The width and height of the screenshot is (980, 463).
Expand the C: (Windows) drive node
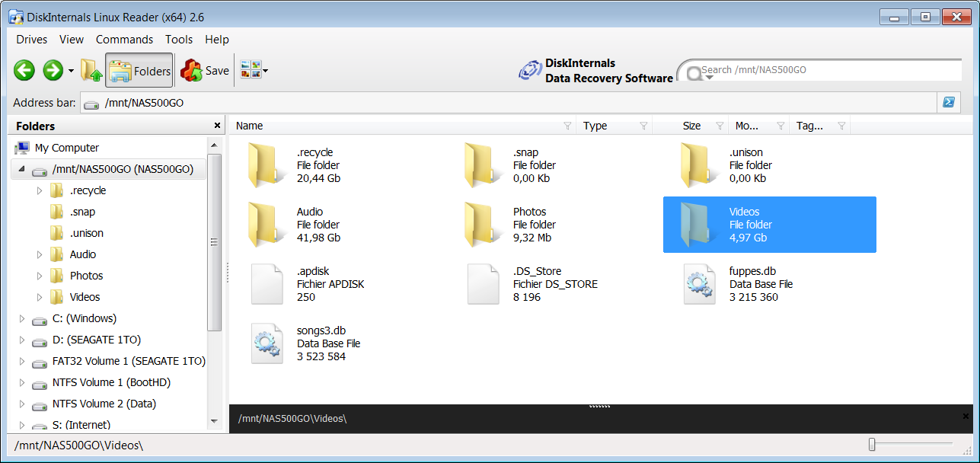[x=21, y=318]
